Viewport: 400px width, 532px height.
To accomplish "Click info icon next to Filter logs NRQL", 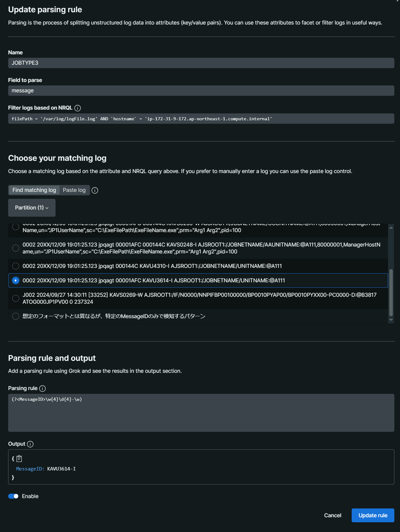I will click(x=78, y=108).
